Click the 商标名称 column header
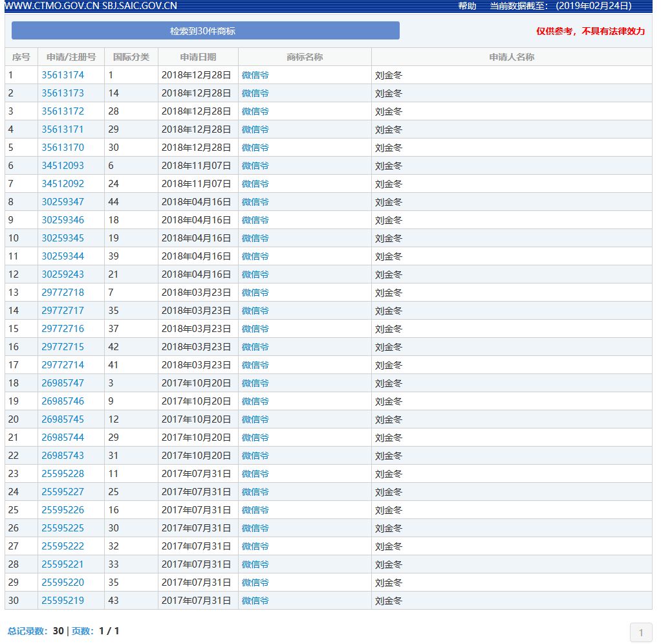The image size is (661, 644). 305,57
